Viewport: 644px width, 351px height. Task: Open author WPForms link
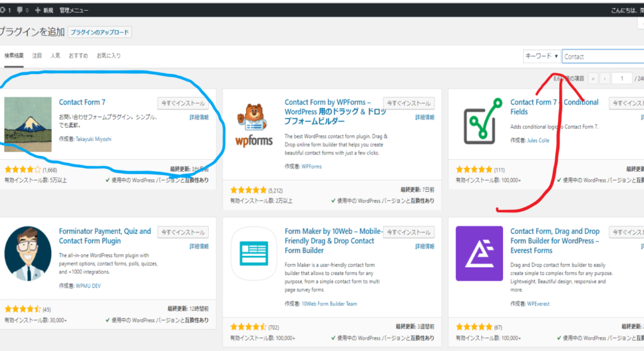click(x=311, y=167)
